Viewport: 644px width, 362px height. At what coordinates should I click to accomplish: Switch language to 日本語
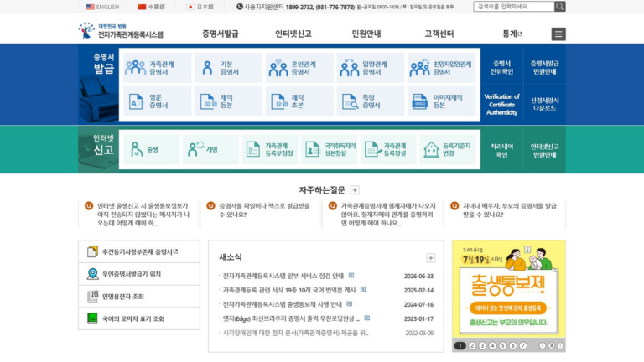click(x=200, y=7)
